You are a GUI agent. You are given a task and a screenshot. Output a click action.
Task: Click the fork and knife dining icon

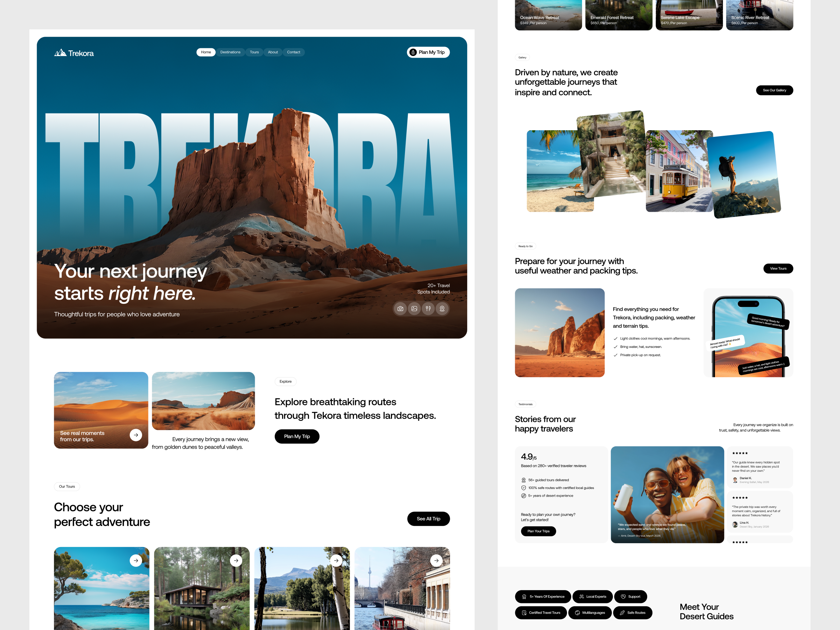click(428, 309)
